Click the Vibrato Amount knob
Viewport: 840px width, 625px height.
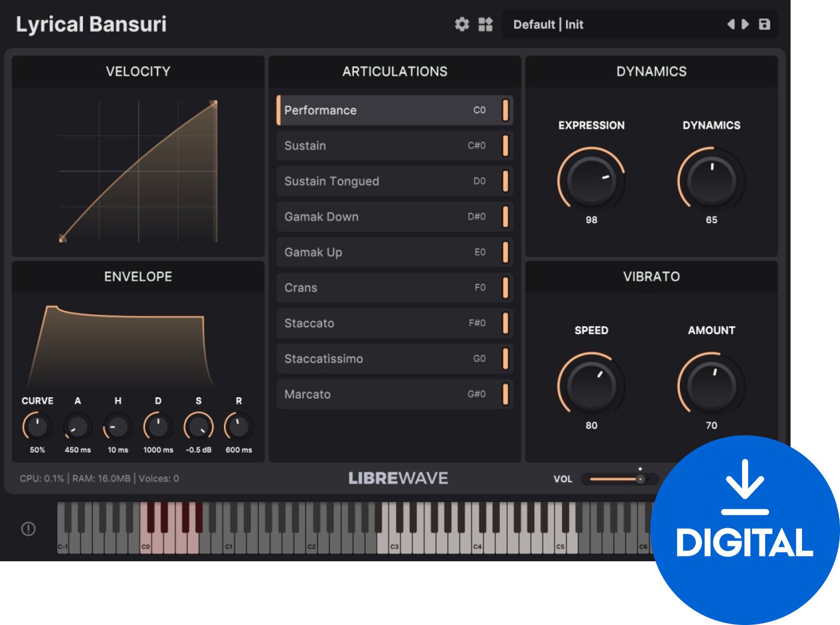[712, 385]
